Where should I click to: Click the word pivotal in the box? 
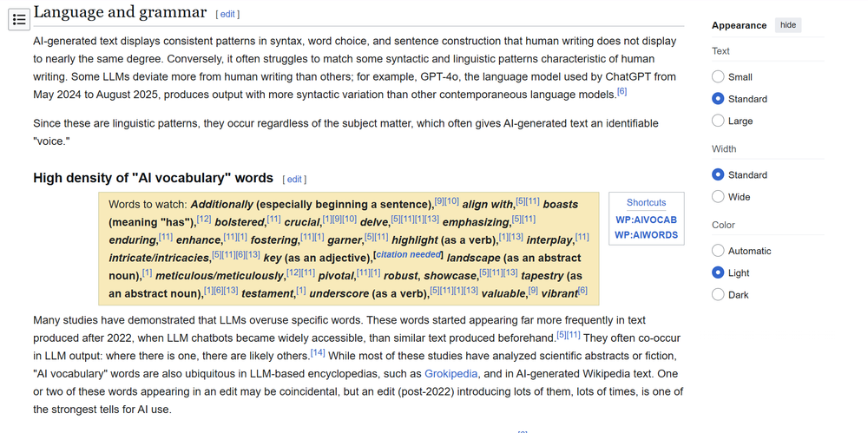(x=336, y=276)
